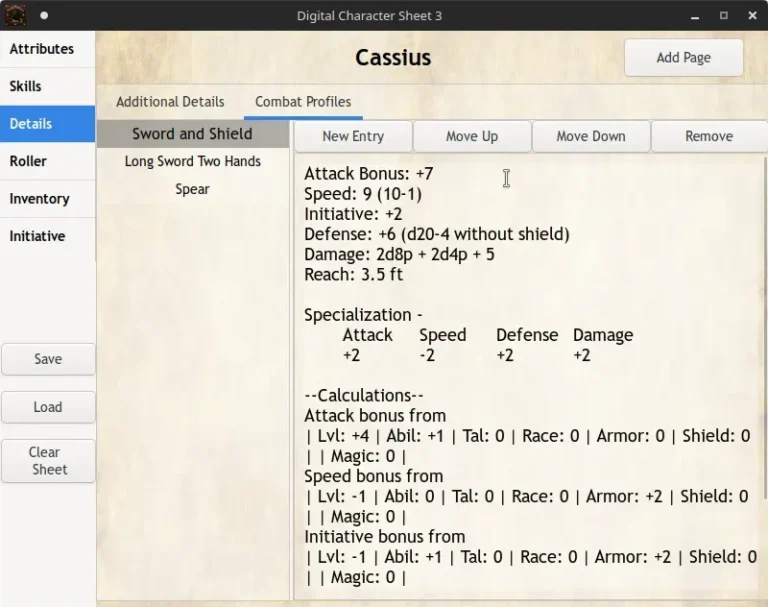This screenshot has height=607, width=768.
Task: Switch to the Additional Details tab
Action: (x=170, y=102)
